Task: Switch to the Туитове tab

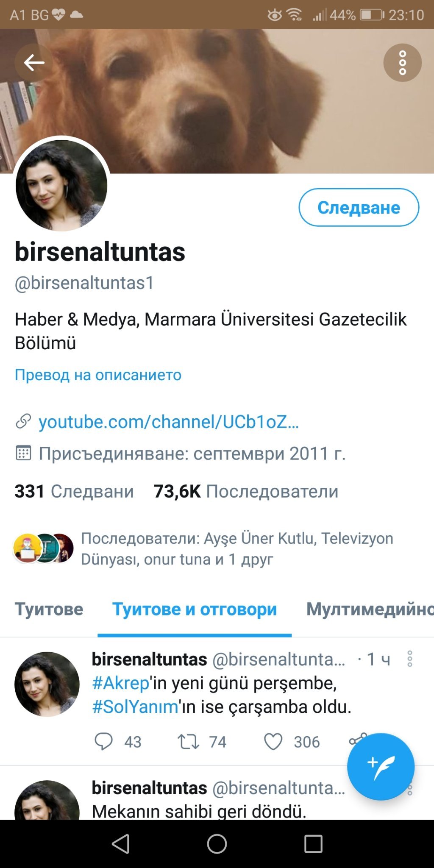Action: 49,609
